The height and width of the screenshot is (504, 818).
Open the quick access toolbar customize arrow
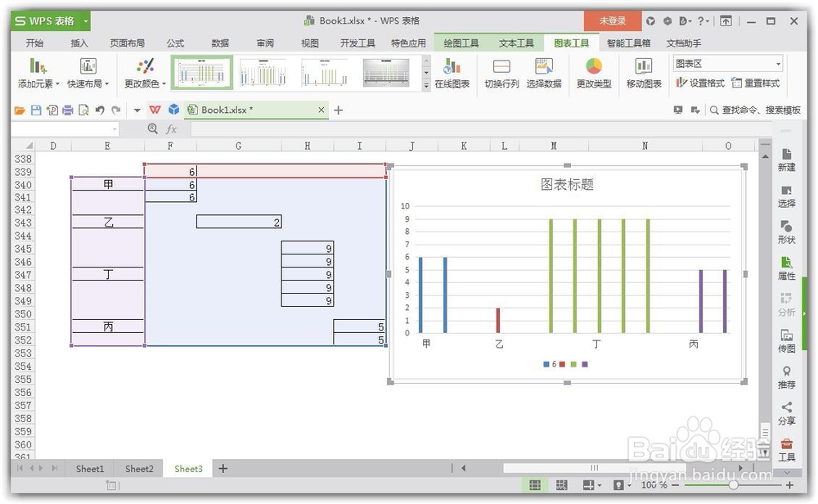point(137,110)
